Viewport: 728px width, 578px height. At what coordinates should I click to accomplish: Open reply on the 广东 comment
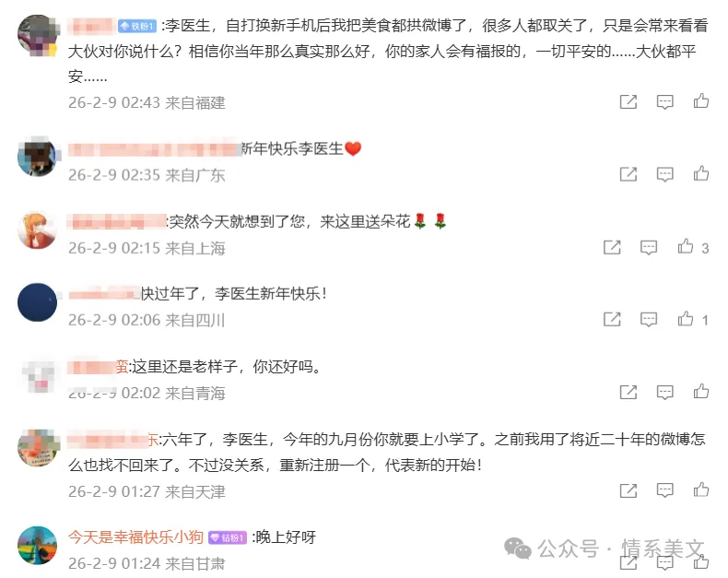tap(664, 174)
